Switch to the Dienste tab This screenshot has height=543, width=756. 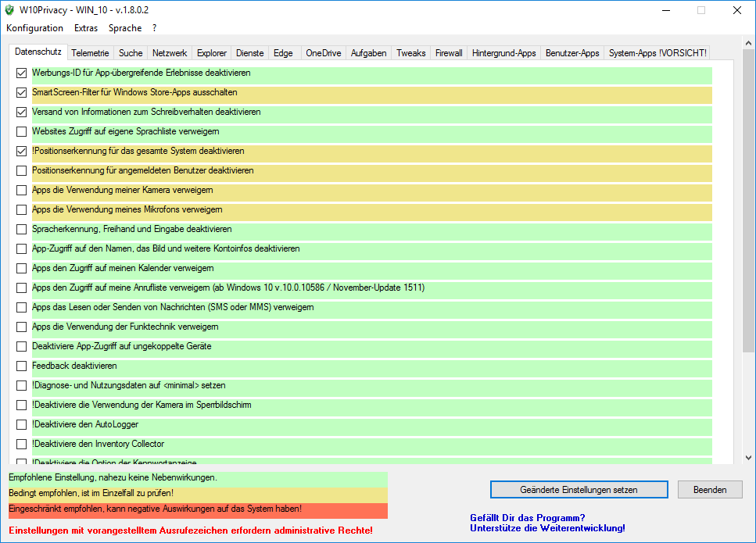click(249, 53)
